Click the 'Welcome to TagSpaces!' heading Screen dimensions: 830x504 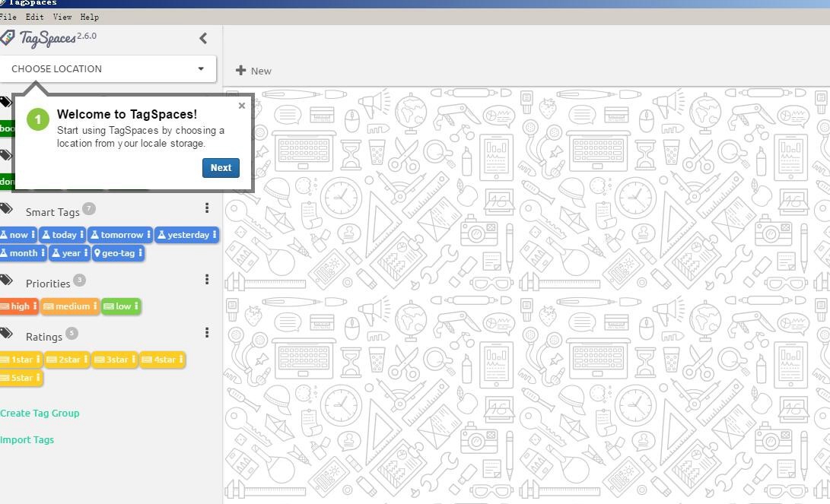127,114
